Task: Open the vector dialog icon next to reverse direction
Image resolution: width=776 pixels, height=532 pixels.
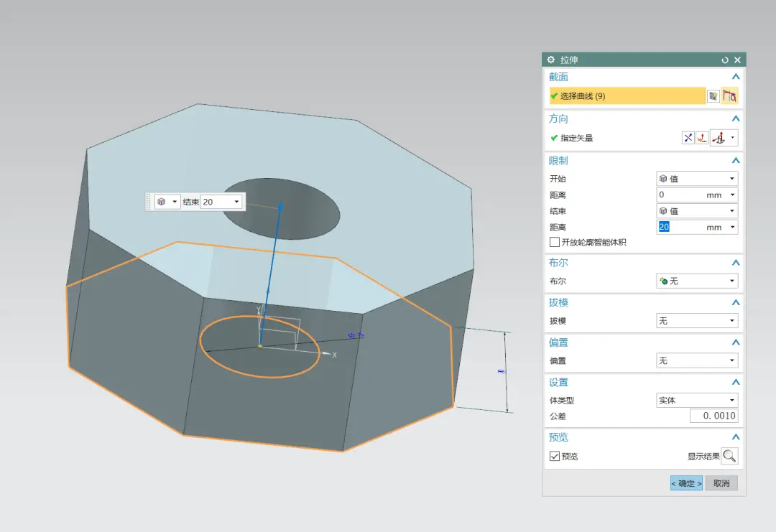Action: pyautogui.click(x=702, y=138)
